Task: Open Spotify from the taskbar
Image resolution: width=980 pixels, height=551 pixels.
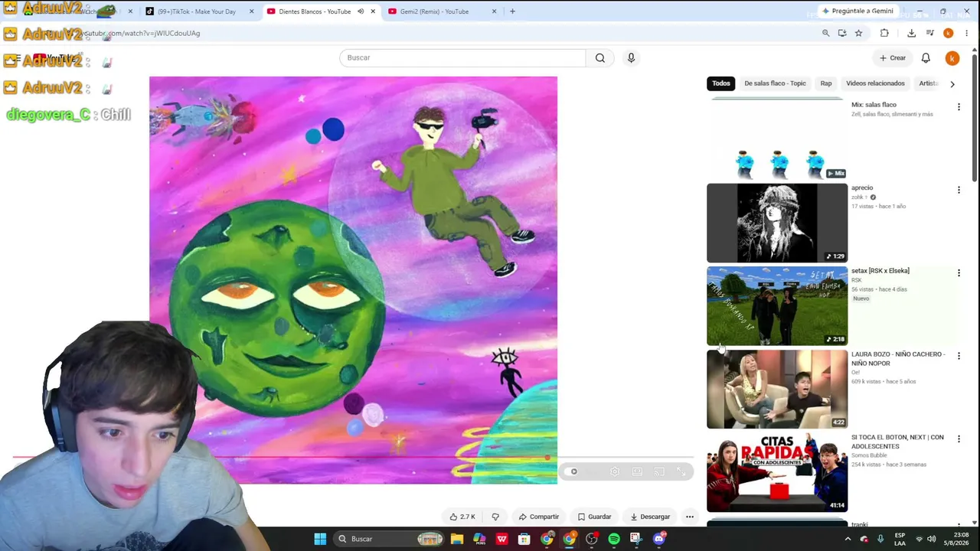Action: (x=613, y=539)
